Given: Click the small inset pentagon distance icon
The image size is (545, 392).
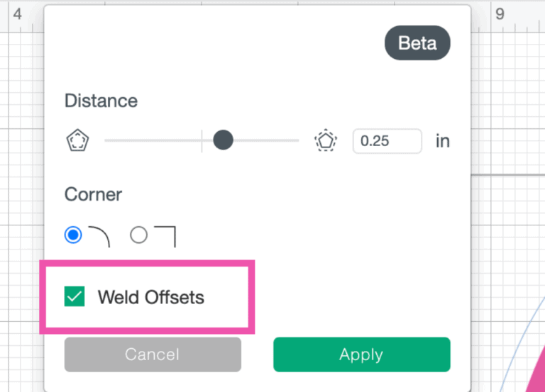Looking at the screenshot, I should [77, 141].
